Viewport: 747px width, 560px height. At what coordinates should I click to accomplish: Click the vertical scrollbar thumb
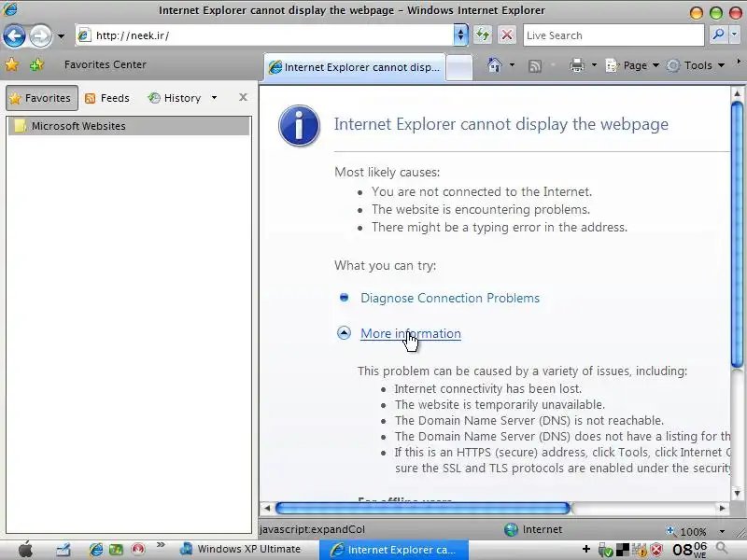737,234
